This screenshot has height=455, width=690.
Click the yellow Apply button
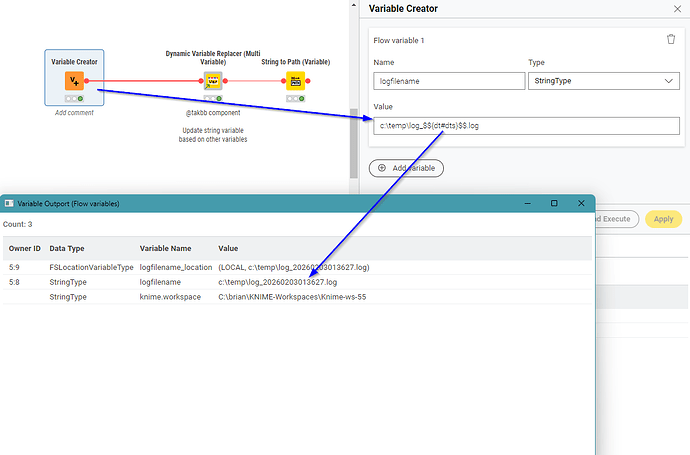(x=661, y=219)
